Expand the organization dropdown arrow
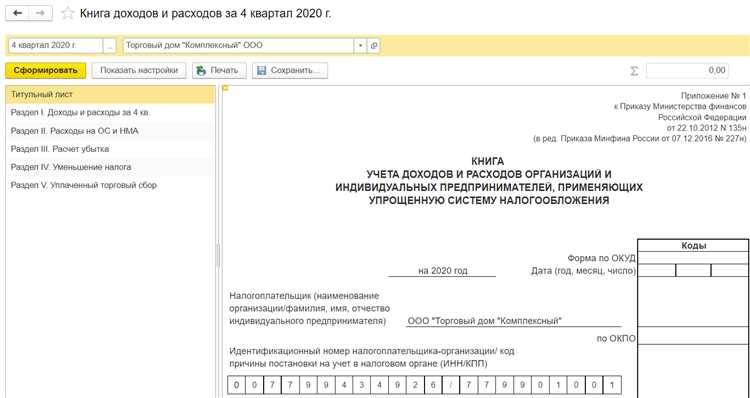This screenshot has width=750, height=398. 360,46
